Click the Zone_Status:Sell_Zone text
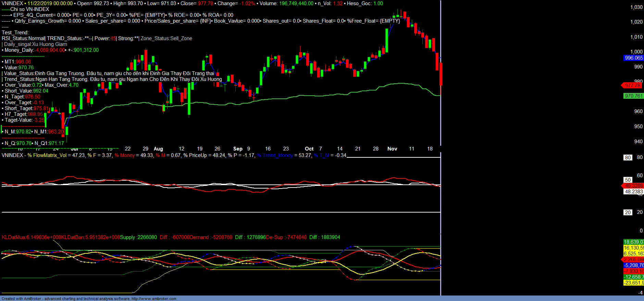The width and height of the screenshot is (644, 301). tap(166, 38)
